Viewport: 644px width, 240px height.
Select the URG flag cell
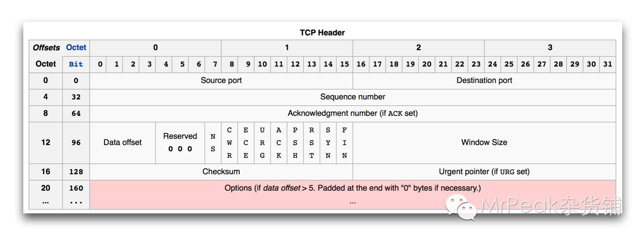click(x=262, y=142)
